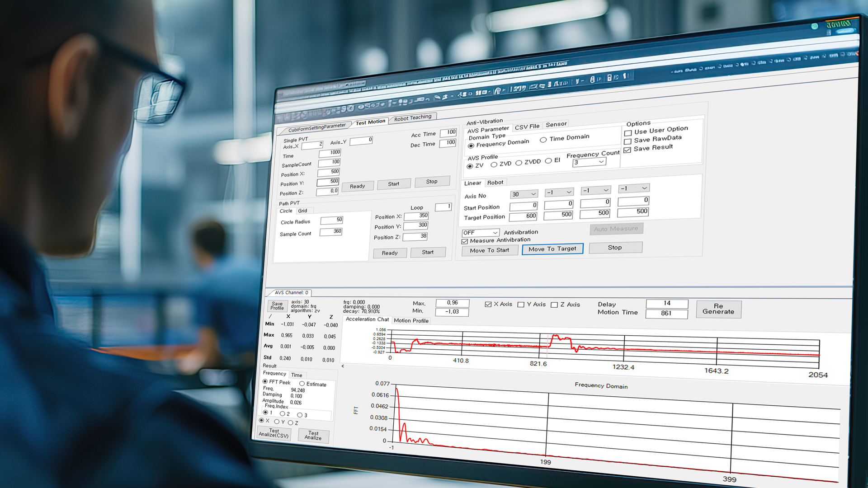Image resolution: width=868 pixels, height=488 pixels.
Task: Click the Re Generate button
Action: point(718,309)
